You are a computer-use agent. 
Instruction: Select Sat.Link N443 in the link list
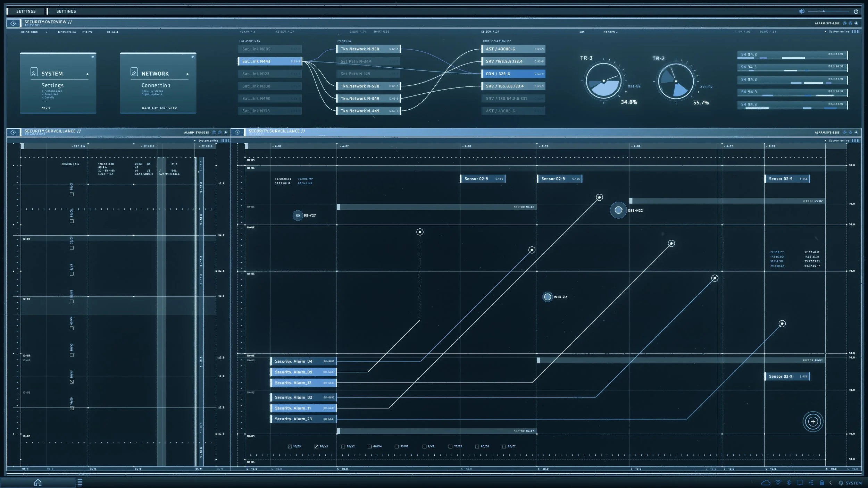270,61
